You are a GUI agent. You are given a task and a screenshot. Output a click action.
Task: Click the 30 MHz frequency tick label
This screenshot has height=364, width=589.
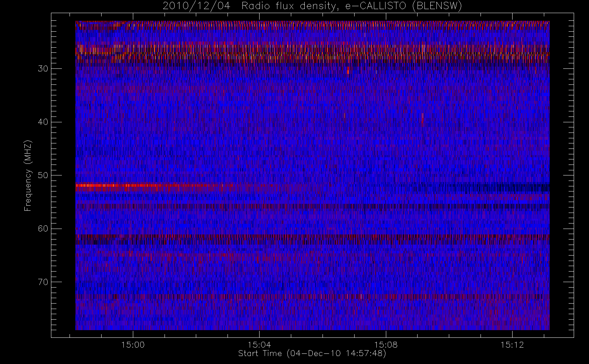(x=43, y=69)
